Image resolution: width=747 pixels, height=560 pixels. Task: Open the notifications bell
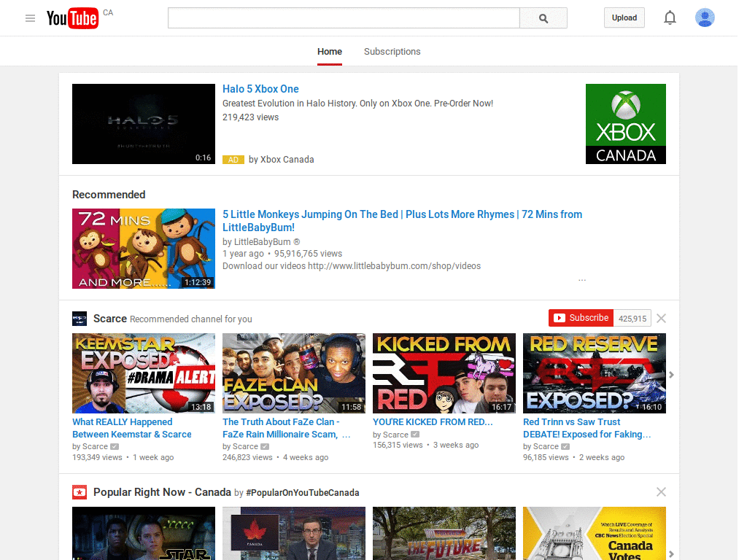[x=670, y=17]
